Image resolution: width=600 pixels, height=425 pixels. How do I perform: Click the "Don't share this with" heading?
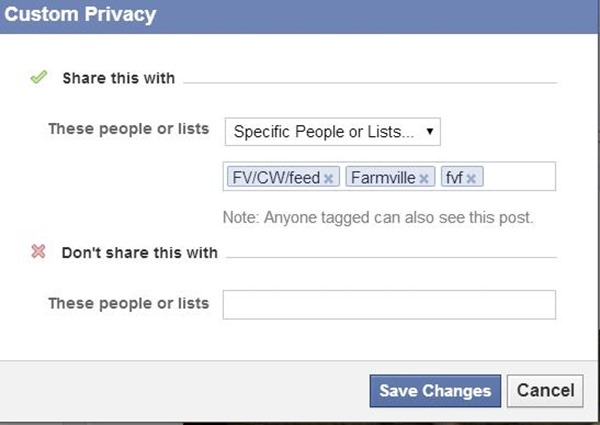[x=139, y=253]
